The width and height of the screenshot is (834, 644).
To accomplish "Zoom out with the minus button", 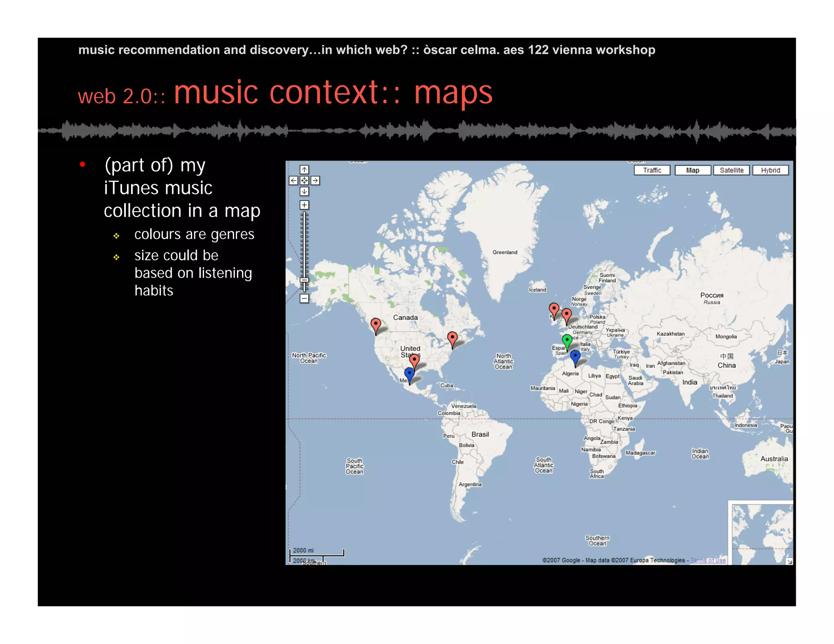I will [x=304, y=298].
